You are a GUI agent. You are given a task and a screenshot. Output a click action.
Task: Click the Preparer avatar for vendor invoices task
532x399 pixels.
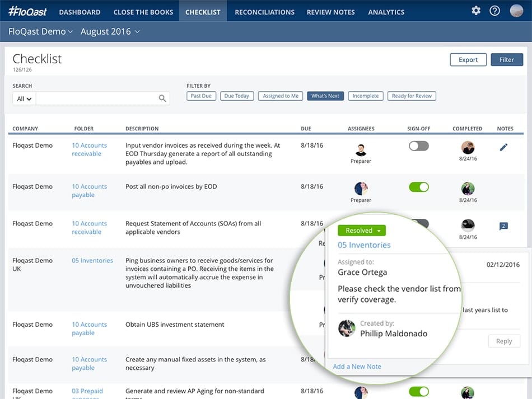[361, 149]
